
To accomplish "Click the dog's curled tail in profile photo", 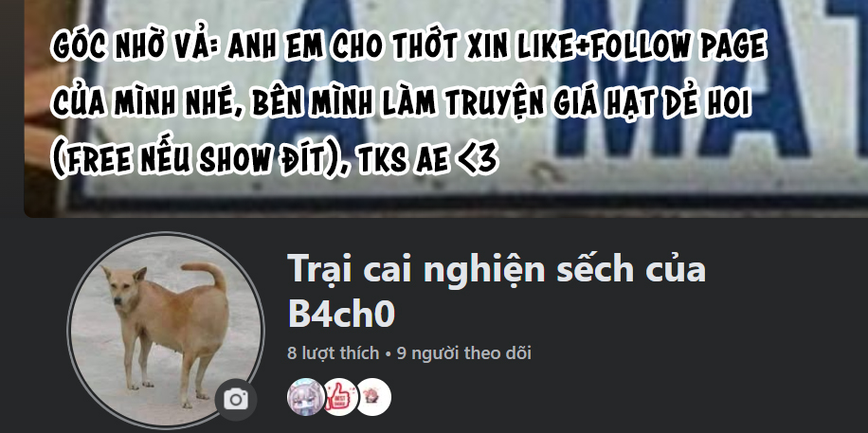I will 208,274.
